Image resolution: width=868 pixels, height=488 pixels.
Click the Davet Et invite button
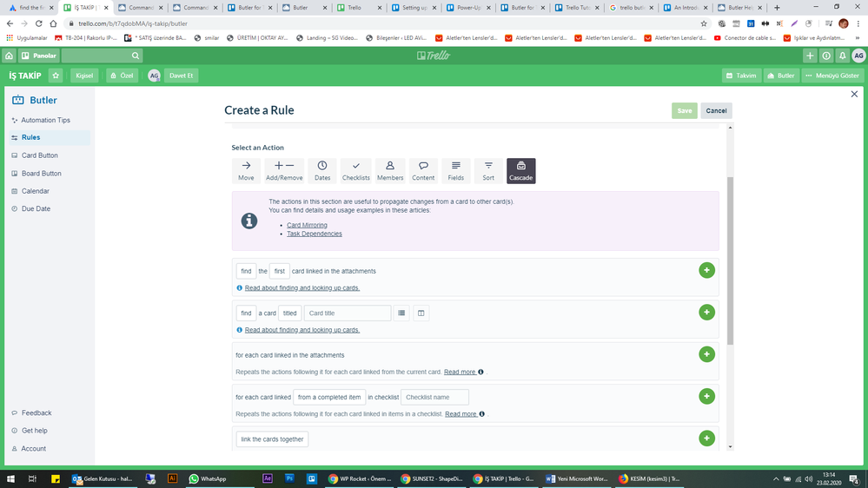181,76
